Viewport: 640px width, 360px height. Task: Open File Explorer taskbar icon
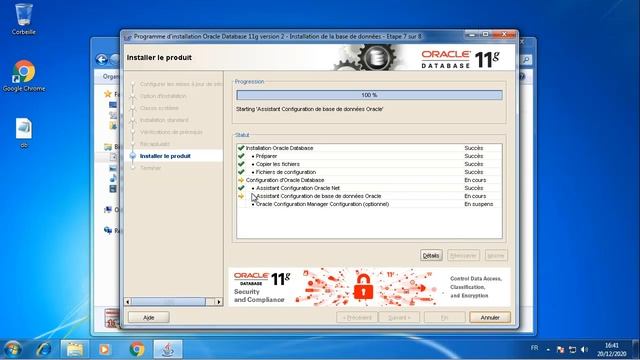click(x=75, y=349)
